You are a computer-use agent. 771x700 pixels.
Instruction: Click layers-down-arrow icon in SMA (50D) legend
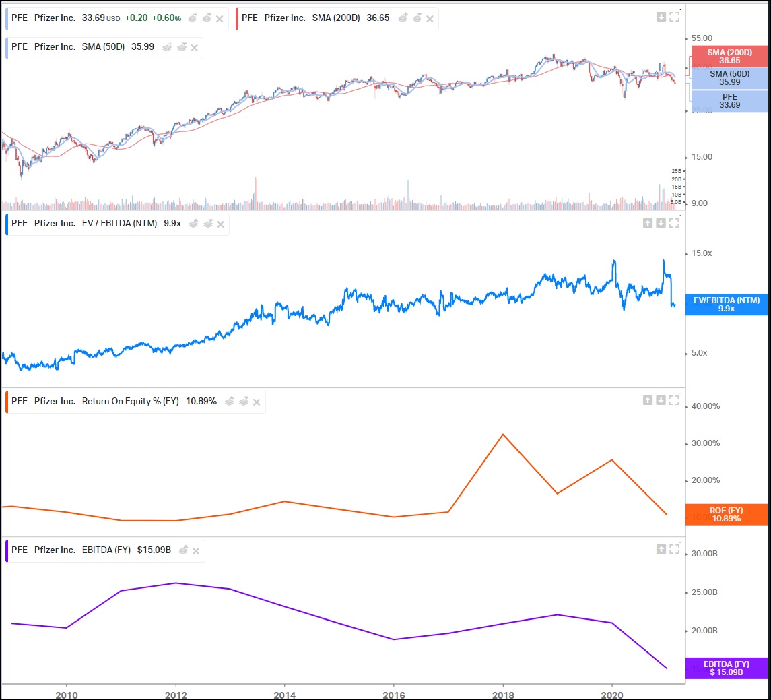(181, 47)
